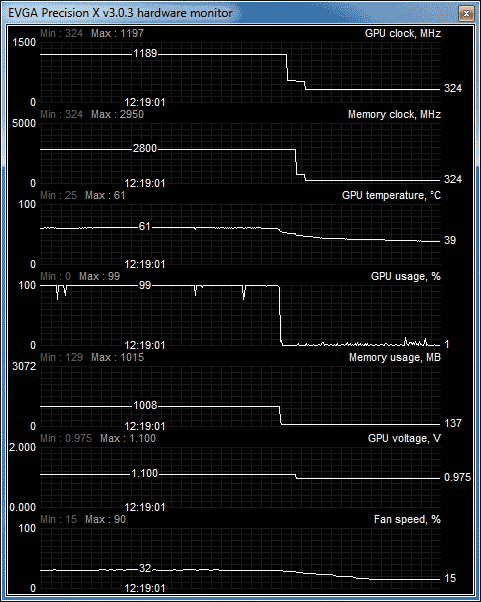
Task: Close the EVGA Precision X hardware monitor window
Action: coord(466,14)
